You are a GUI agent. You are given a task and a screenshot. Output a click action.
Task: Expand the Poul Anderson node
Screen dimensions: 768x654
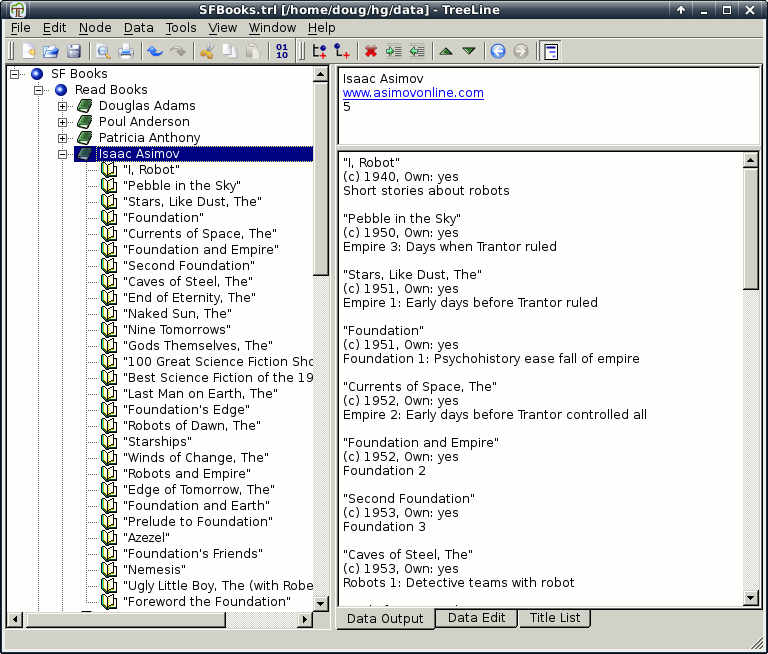pos(62,122)
